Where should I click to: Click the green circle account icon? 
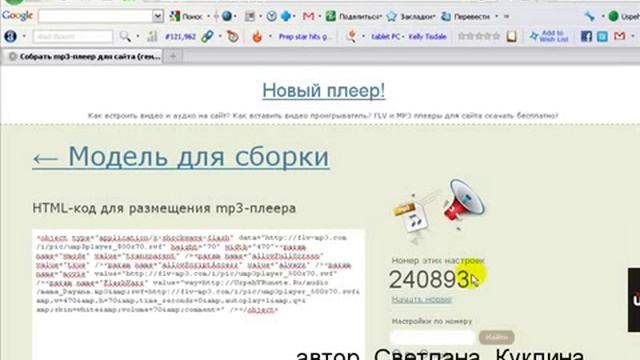[x=613, y=16]
